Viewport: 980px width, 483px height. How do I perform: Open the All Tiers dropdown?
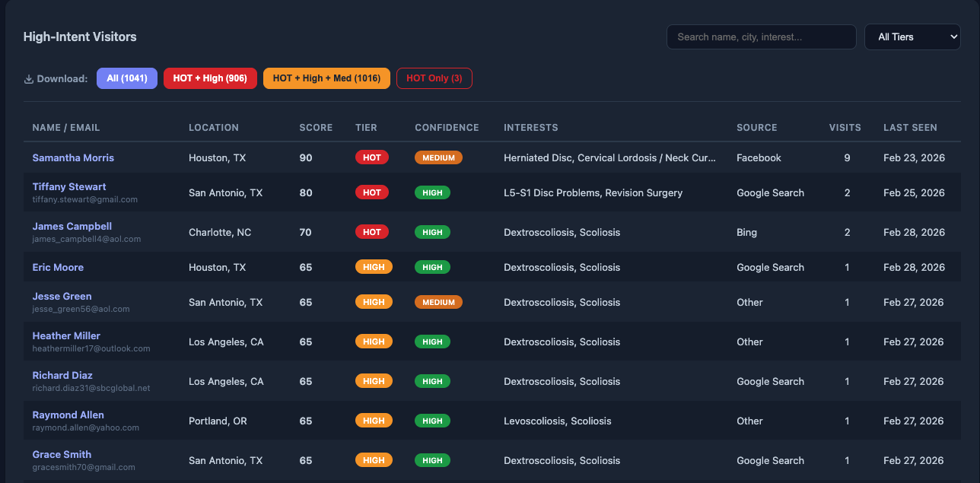[912, 37]
